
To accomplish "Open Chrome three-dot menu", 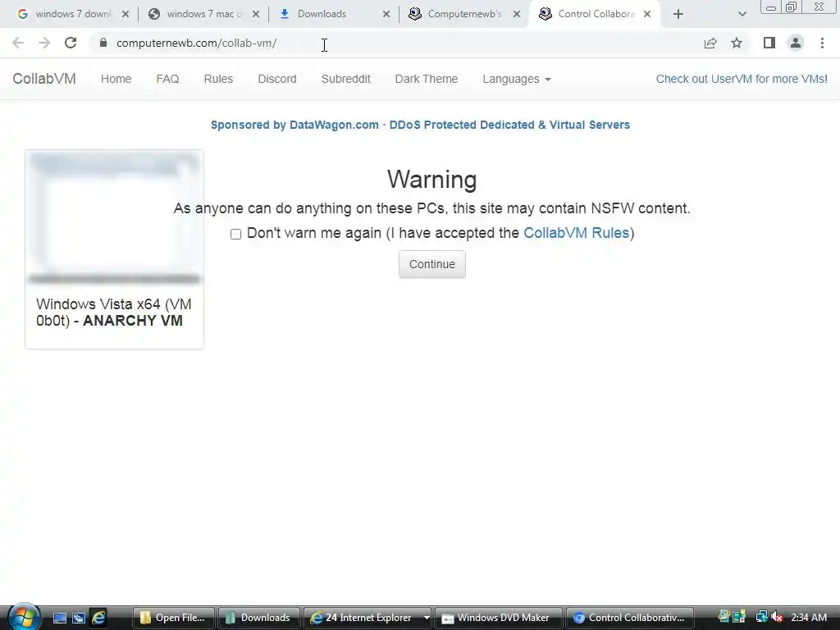I will pyautogui.click(x=822, y=43).
